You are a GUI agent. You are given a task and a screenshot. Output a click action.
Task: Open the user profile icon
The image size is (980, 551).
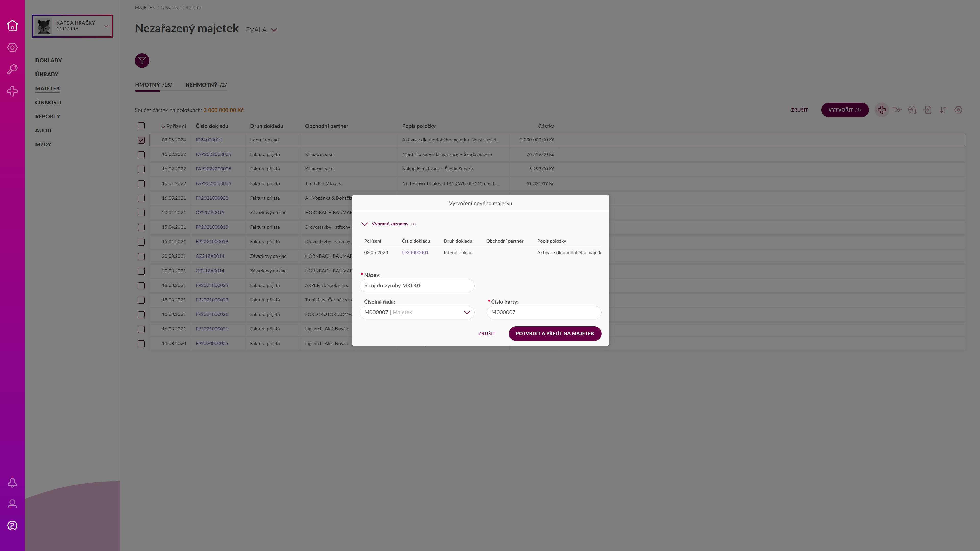coord(12,504)
